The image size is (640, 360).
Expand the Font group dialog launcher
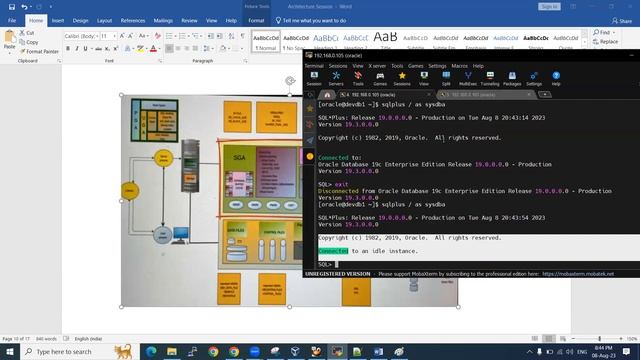click(x=160, y=61)
